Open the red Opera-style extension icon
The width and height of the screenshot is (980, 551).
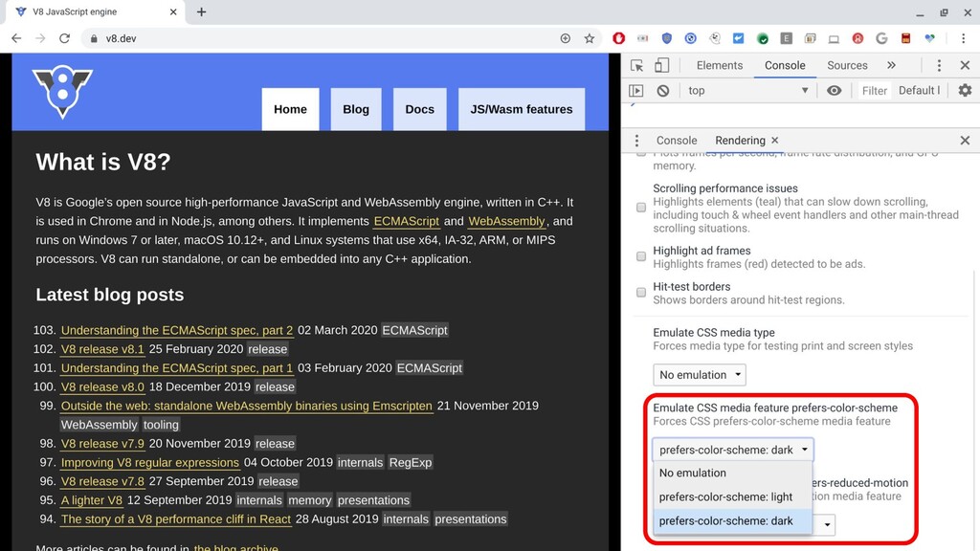(618, 38)
